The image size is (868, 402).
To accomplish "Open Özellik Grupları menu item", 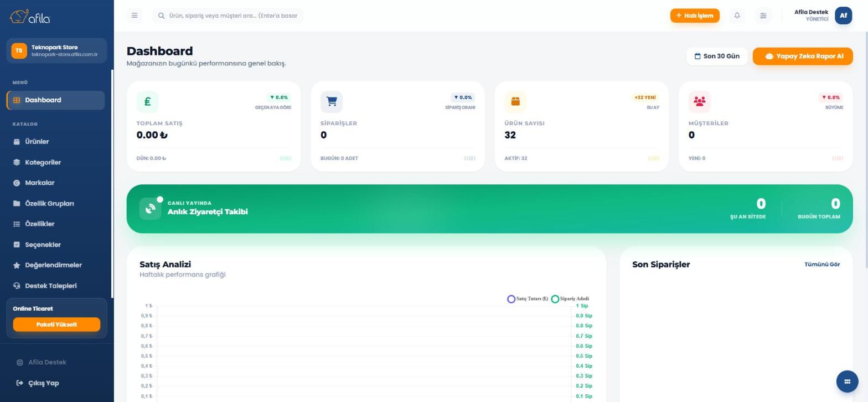I will (x=55, y=203).
